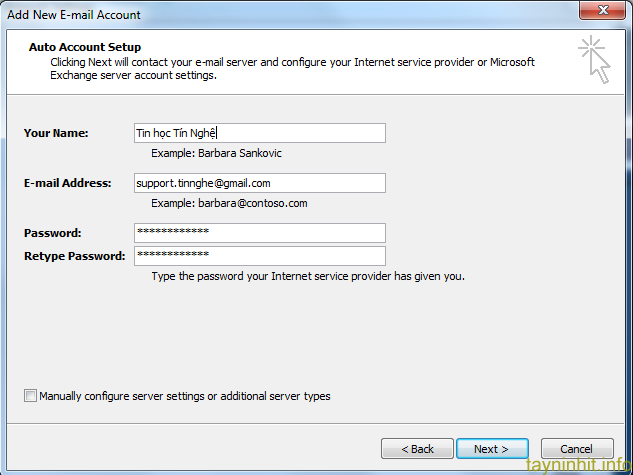Click the "Retype Password:" label
This screenshot has height=475, width=633.
point(75,256)
